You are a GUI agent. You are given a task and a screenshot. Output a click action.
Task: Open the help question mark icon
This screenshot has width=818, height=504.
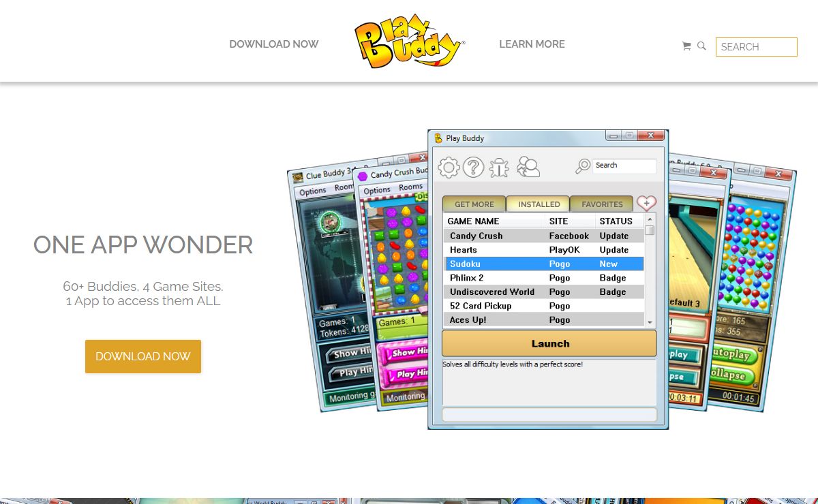pyautogui.click(x=473, y=167)
